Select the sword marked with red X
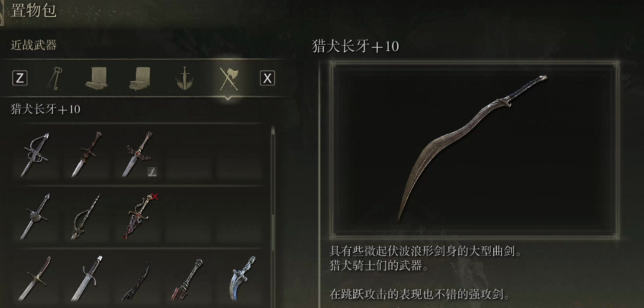Viewport: 644px width, 308px height. (139, 216)
